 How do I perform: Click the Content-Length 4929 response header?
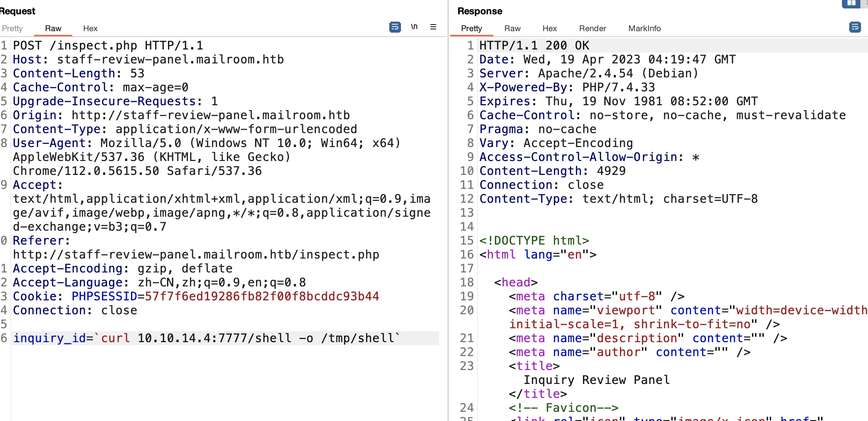tap(552, 171)
